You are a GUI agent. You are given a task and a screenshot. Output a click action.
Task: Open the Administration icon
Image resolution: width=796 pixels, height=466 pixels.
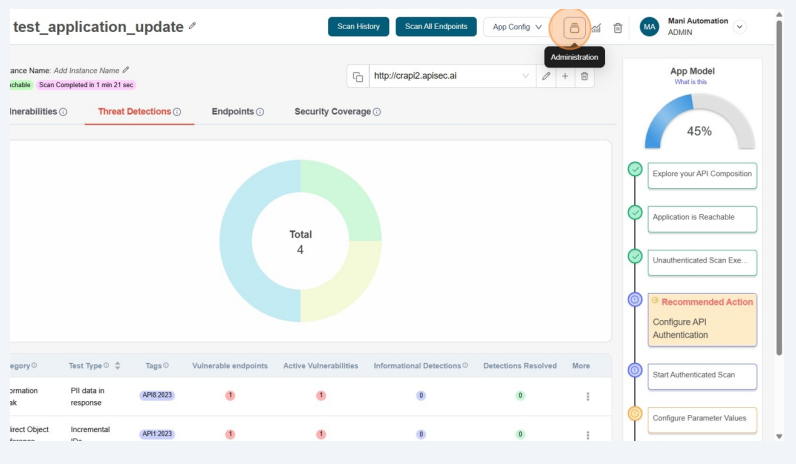(574, 28)
